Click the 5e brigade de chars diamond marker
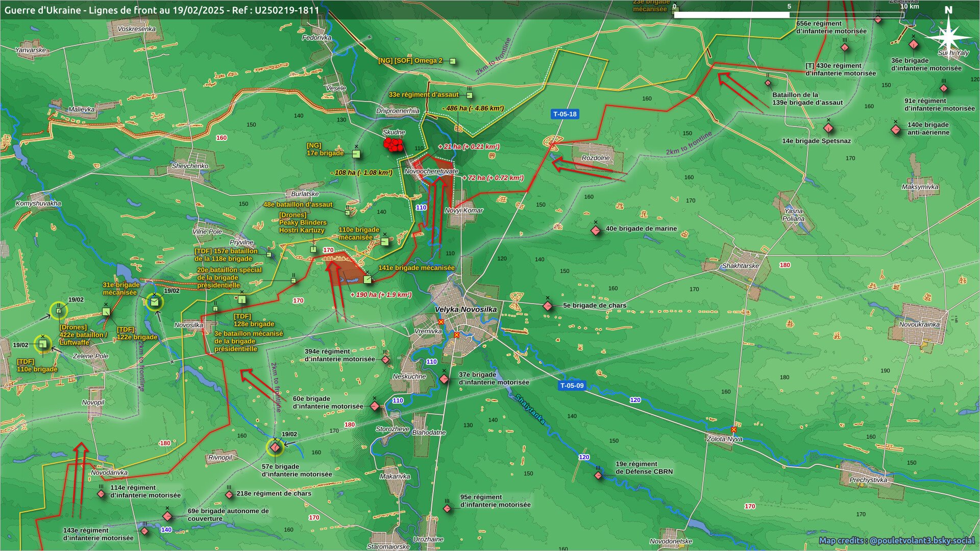980x551 pixels. (548, 306)
